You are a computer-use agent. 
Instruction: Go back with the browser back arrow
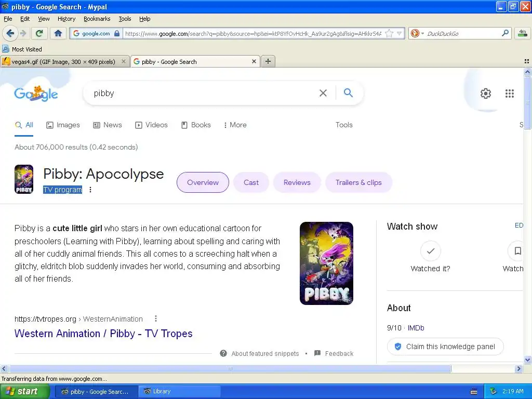[10, 33]
